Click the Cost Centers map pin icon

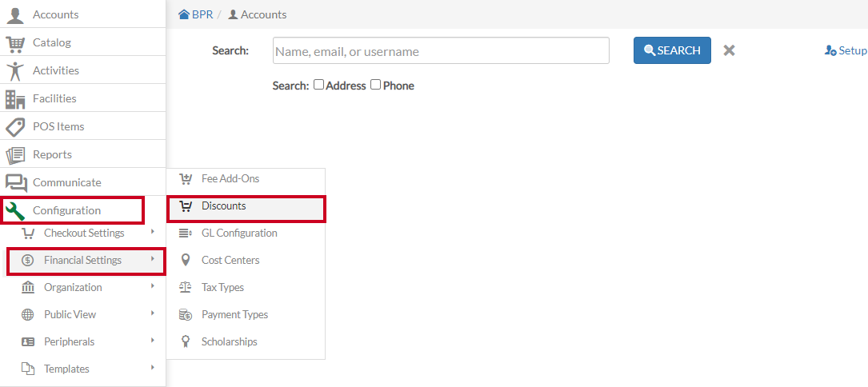pyautogui.click(x=186, y=260)
